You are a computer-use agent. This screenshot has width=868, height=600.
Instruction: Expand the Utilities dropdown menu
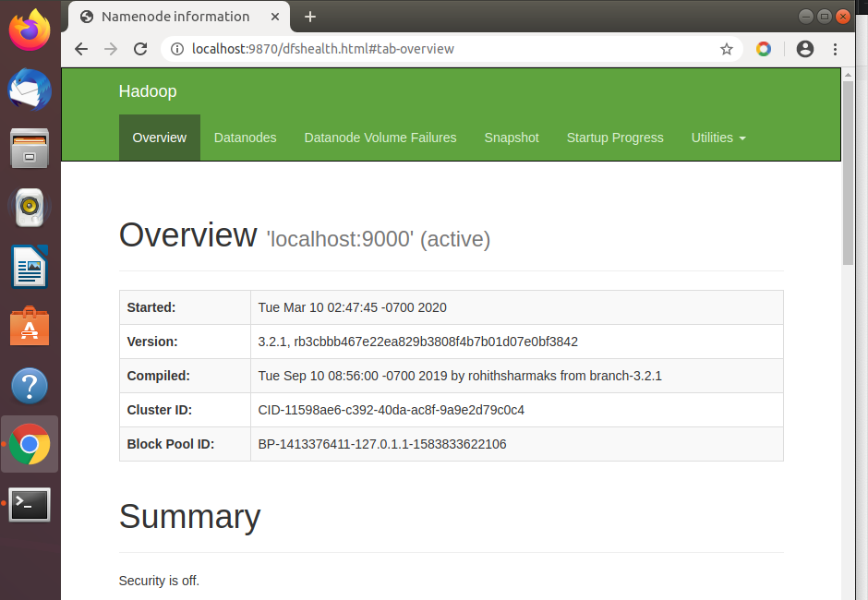(718, 138)
